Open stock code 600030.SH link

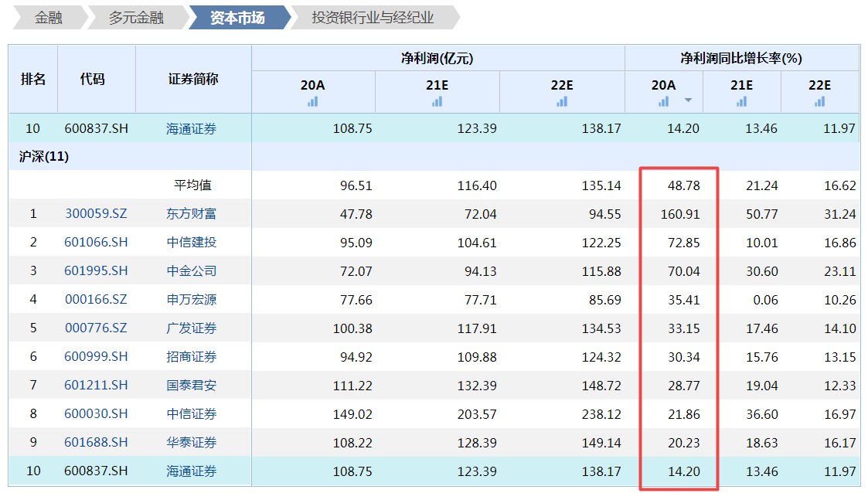coord(97,414)
